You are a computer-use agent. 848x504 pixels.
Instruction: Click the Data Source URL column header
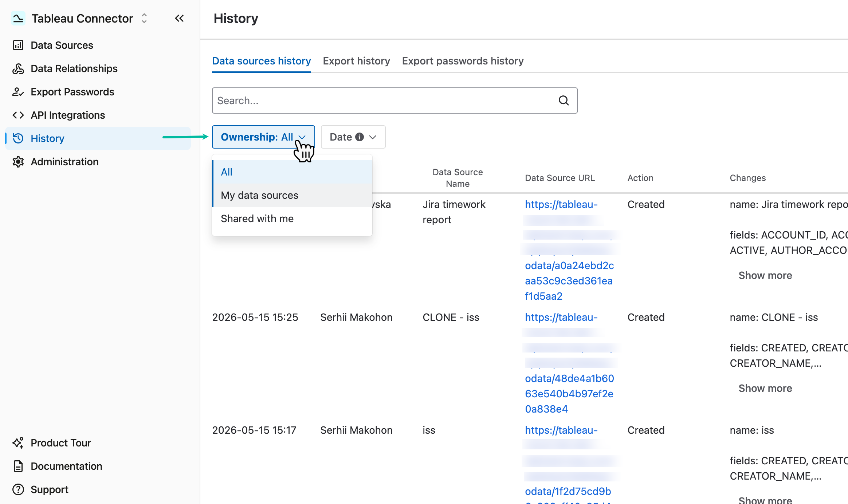coord(560,178)
